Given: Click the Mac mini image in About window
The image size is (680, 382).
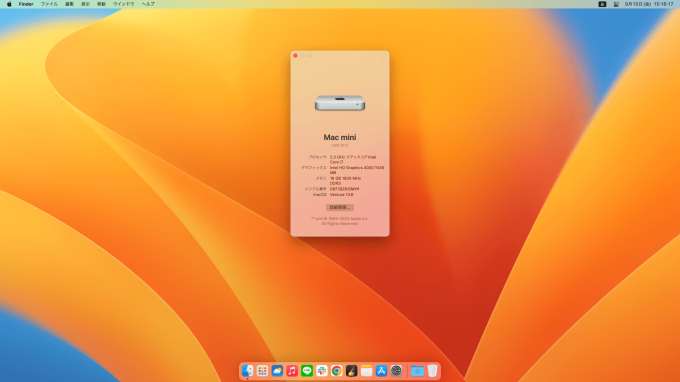Looking at the screenshot, I should (x=340, y=103).
